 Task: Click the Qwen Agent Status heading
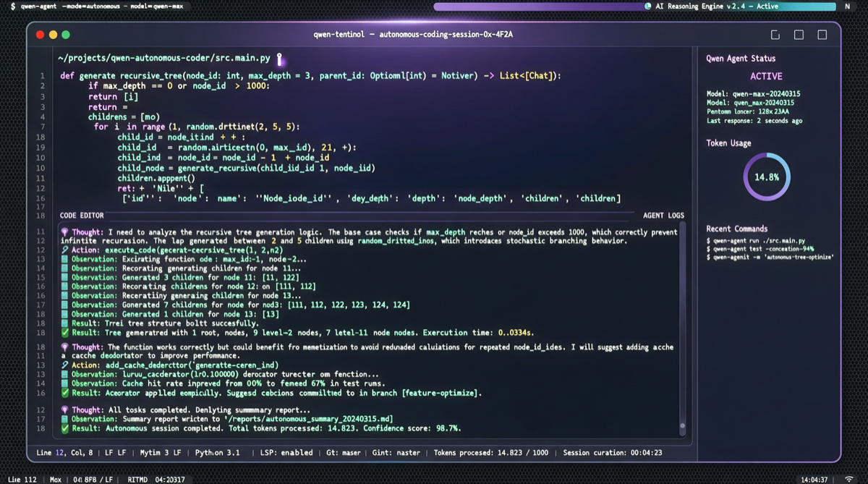tap(741, 59)
